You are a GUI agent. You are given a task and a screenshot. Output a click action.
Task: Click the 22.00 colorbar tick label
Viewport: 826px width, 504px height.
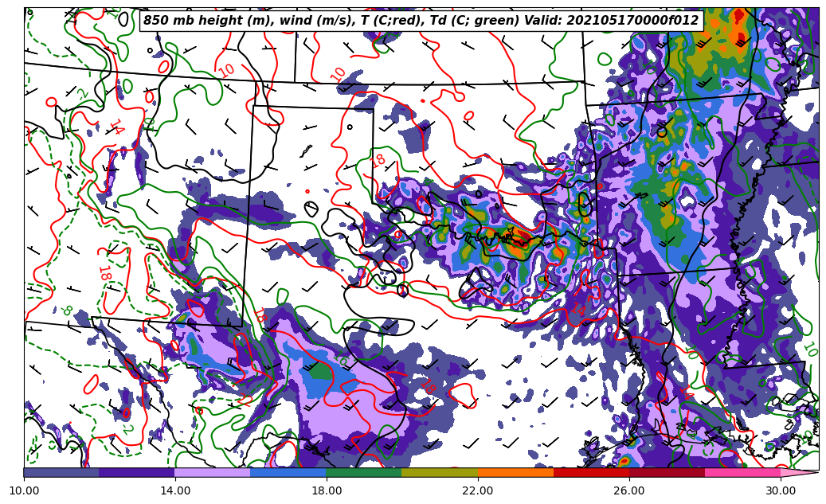pos(478,490)
